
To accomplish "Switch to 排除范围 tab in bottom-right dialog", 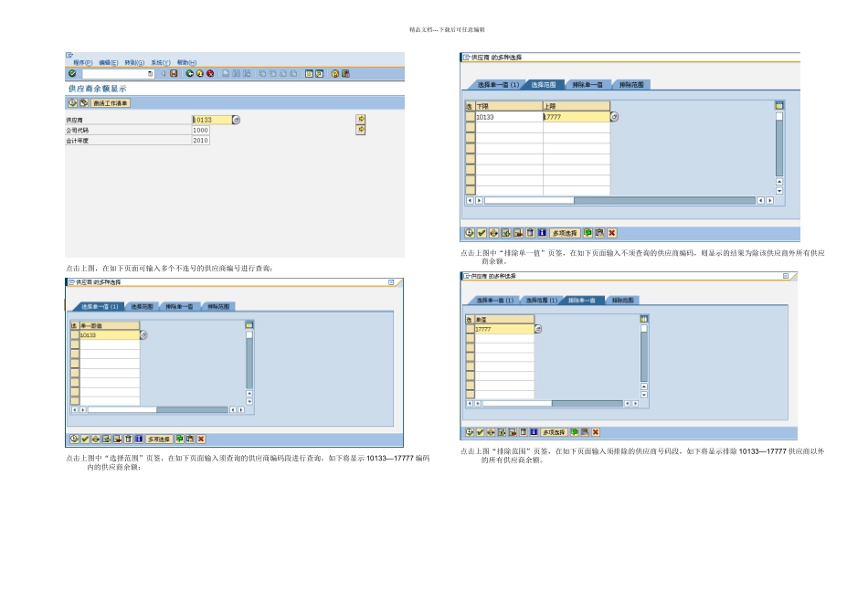I will [x=622, y=300].
